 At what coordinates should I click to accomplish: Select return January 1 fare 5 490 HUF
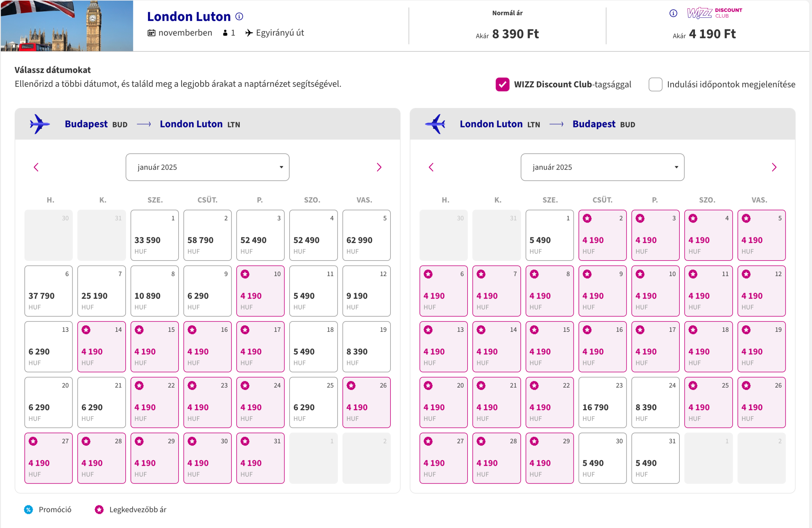(549, 235)
